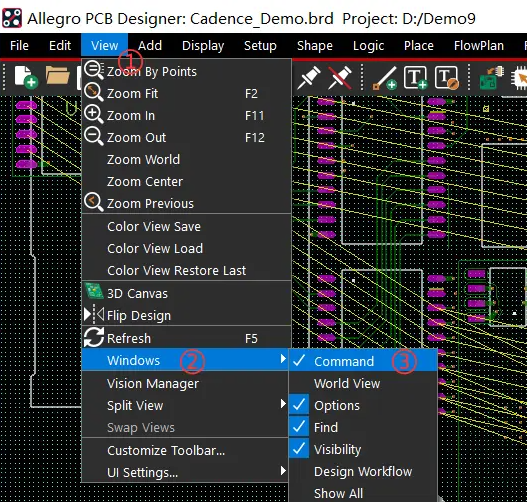The width and height of the screenshot is (527, 502).
Task: Click Show All in Windows submenu
Action: [x=363, y=493]
